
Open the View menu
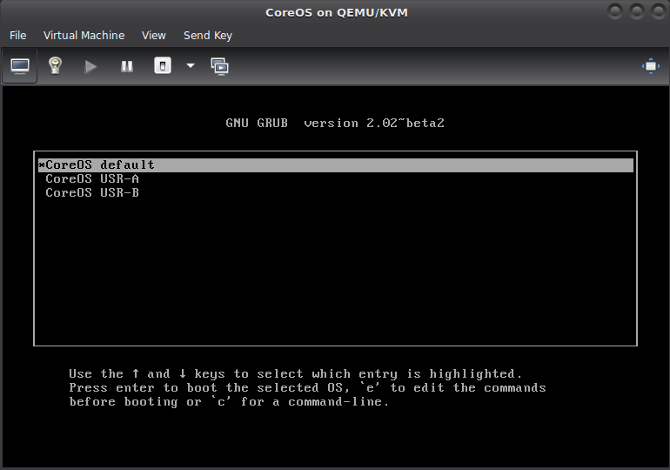point(154,35)
